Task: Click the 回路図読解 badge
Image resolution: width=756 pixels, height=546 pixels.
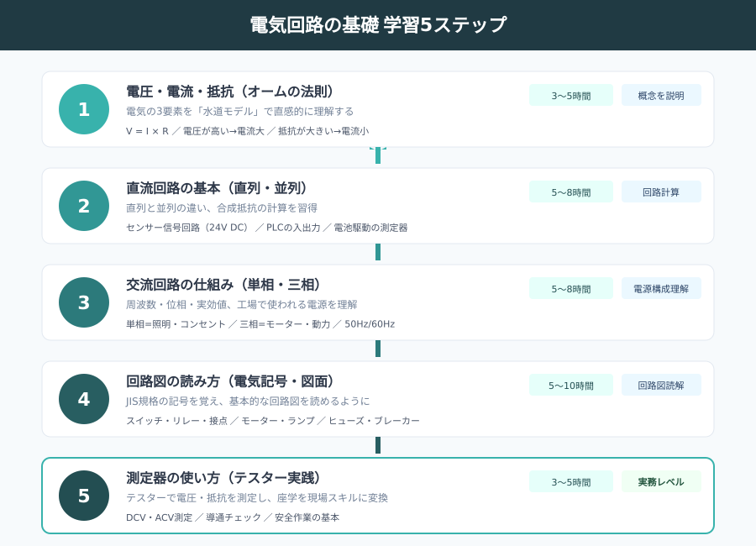Action: click(661, 386)
